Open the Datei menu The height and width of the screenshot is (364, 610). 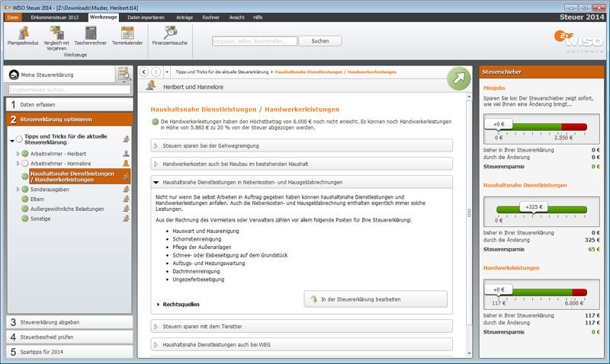13,18
